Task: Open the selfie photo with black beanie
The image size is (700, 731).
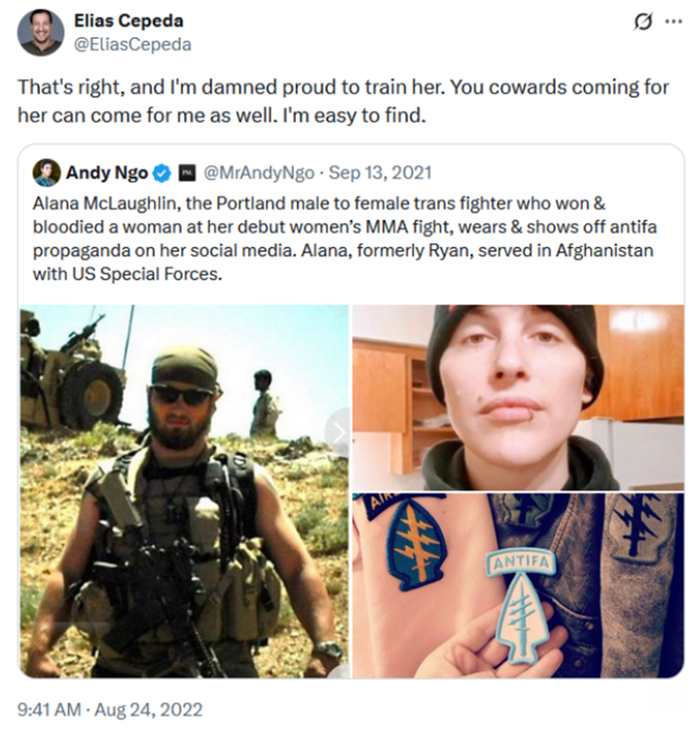Action: (517, 396)
